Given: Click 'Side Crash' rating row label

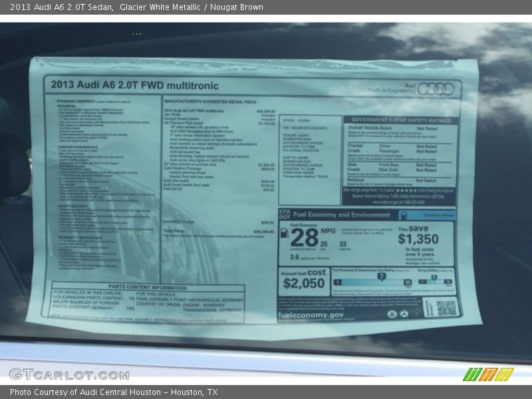Looking at the screenshot, I should click(353, 167).
